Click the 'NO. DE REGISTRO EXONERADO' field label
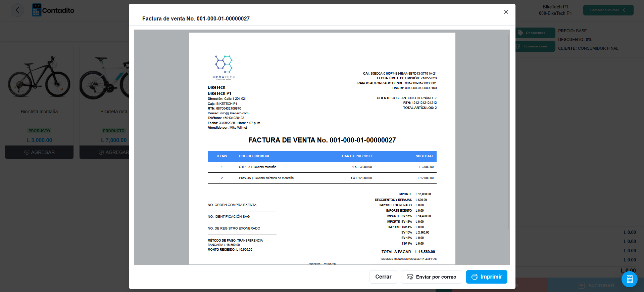Screen dimensions: 644x292 234,228
